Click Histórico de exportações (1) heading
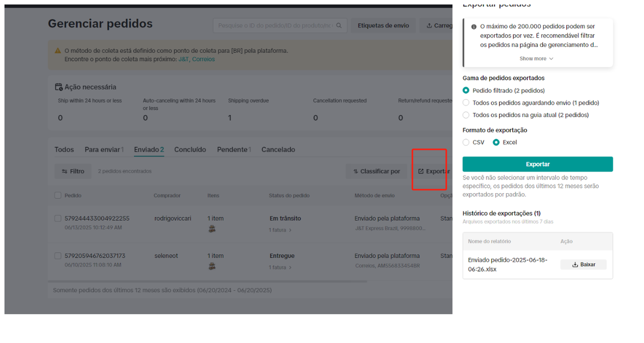Image resolution: width=644 pixels, height=343 pixels. [x=502, y=213]
